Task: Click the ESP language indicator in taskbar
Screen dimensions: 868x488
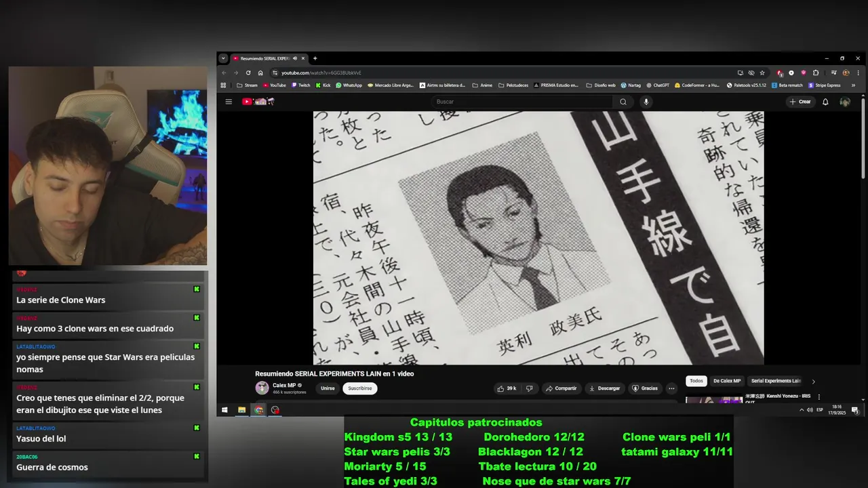Action: [819, 410]
